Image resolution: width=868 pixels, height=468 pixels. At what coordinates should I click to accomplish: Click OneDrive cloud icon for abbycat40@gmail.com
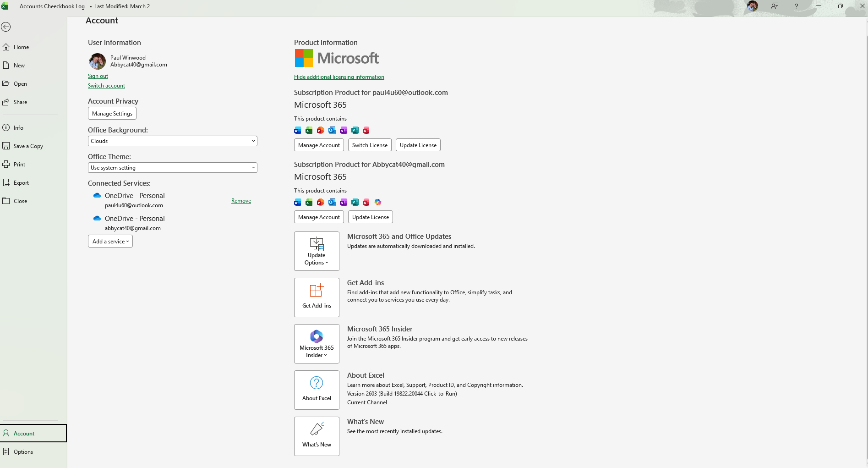[x=97, y=218]
